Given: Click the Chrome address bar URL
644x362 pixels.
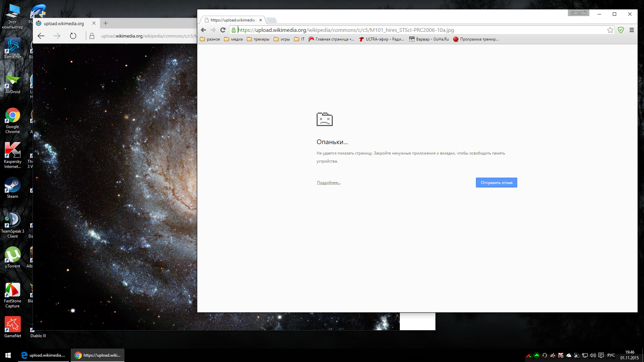Looking at the screenshot, I should 345,30.
